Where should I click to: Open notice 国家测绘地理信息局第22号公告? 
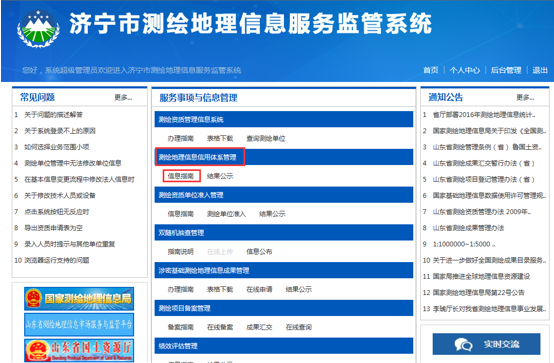click(478, 293)
